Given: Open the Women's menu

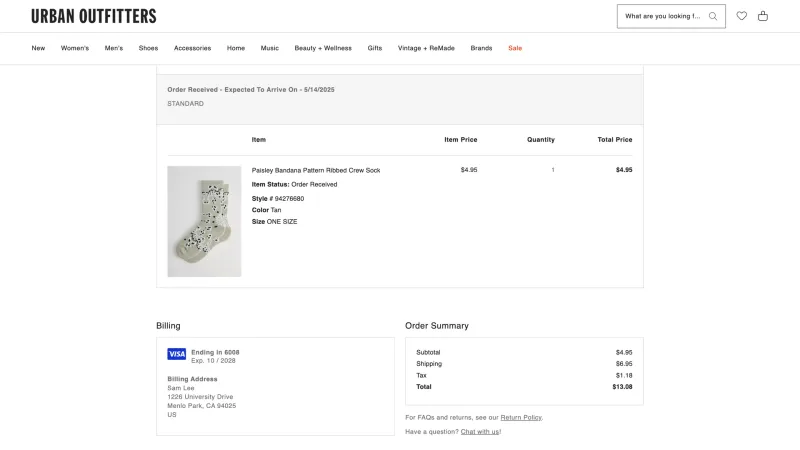Looking at the screenshot, I should (x=75, y=48).
